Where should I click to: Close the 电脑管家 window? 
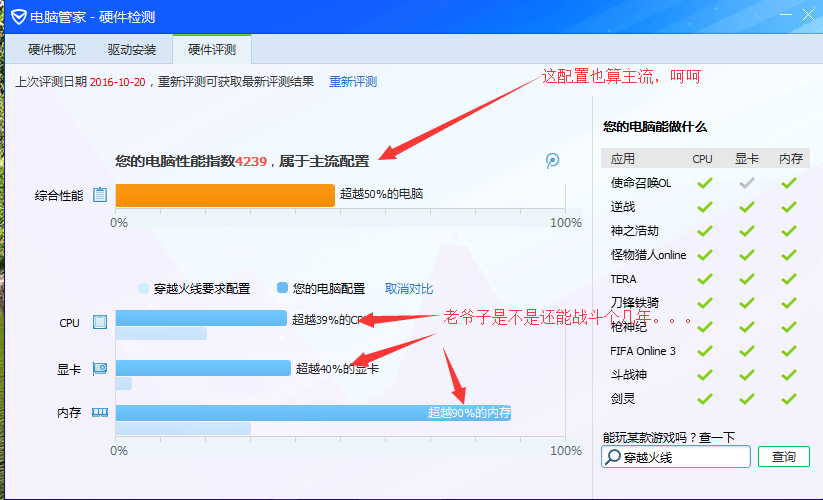coord(808,15)
